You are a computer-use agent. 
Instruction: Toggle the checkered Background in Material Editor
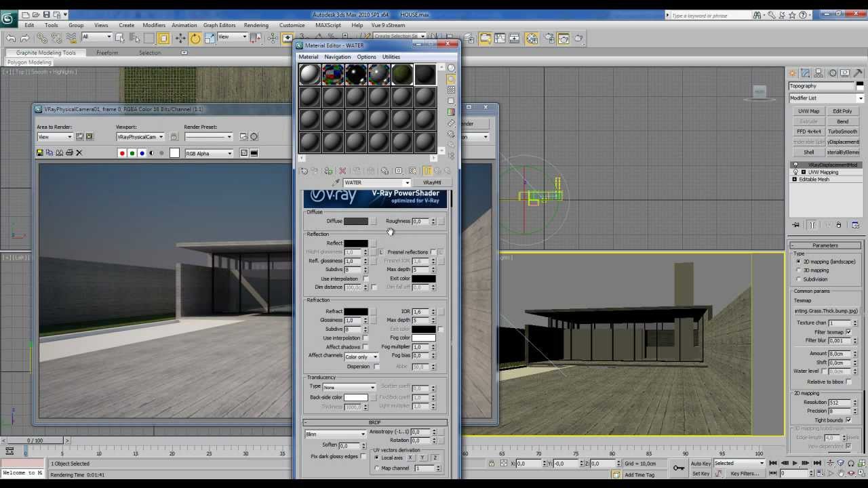coord(451,90)
